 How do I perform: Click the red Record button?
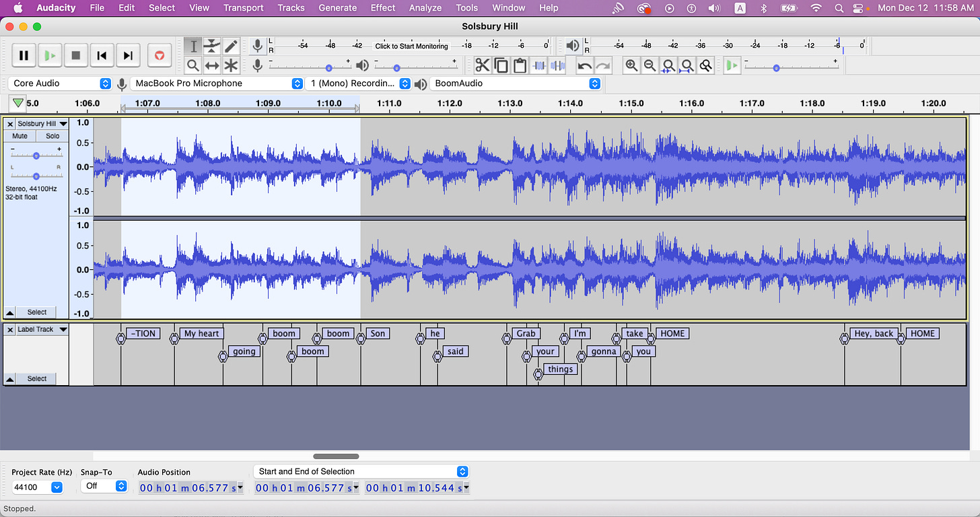point(160,55)
